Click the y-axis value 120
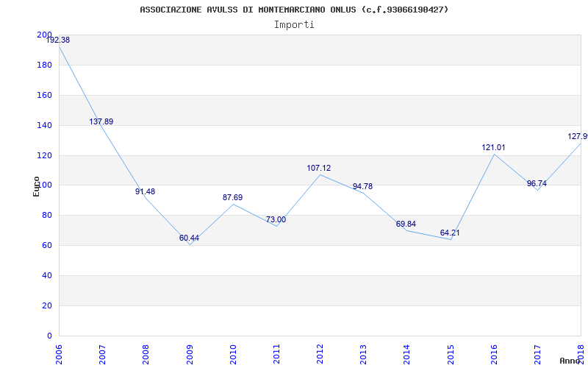Image resolution: width=588 pixels, height=368 pixels. coord(44,155)
